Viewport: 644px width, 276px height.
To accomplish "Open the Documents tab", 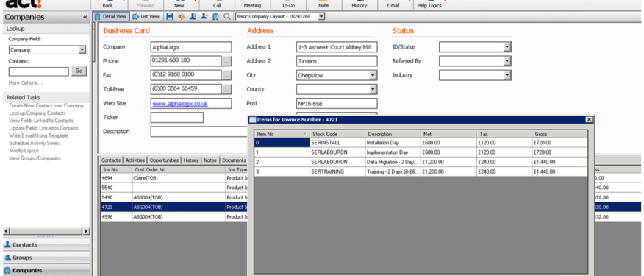I will (x=234, y=160).
